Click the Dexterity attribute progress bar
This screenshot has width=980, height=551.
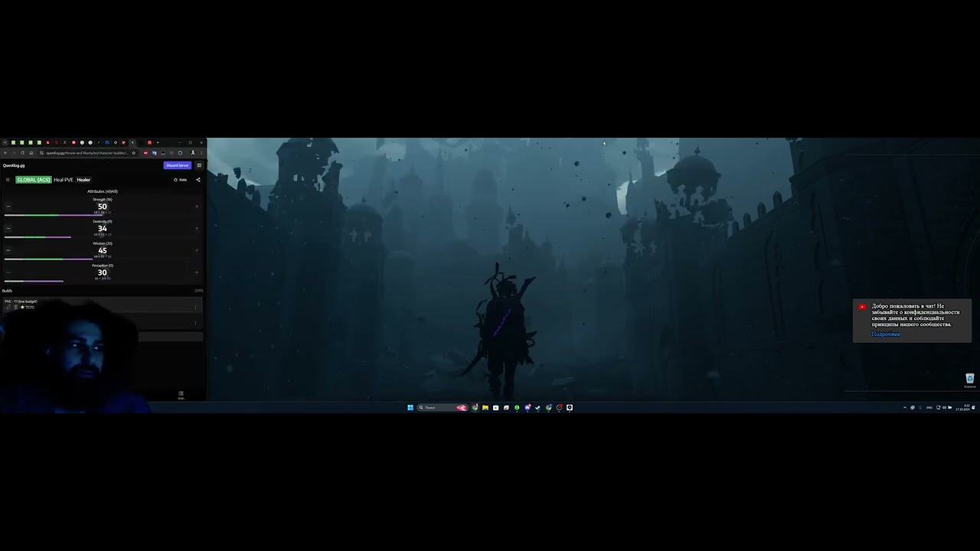tap(38, 237)
